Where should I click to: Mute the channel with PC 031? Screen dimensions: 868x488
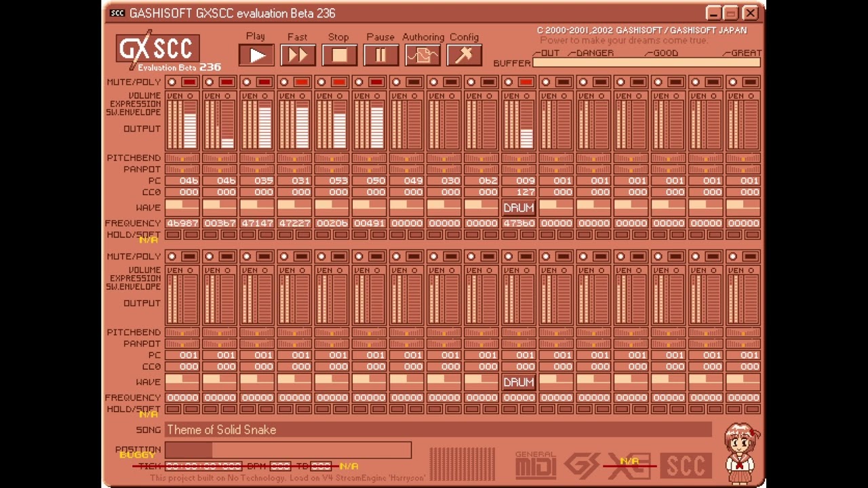(x=283, y=82)
